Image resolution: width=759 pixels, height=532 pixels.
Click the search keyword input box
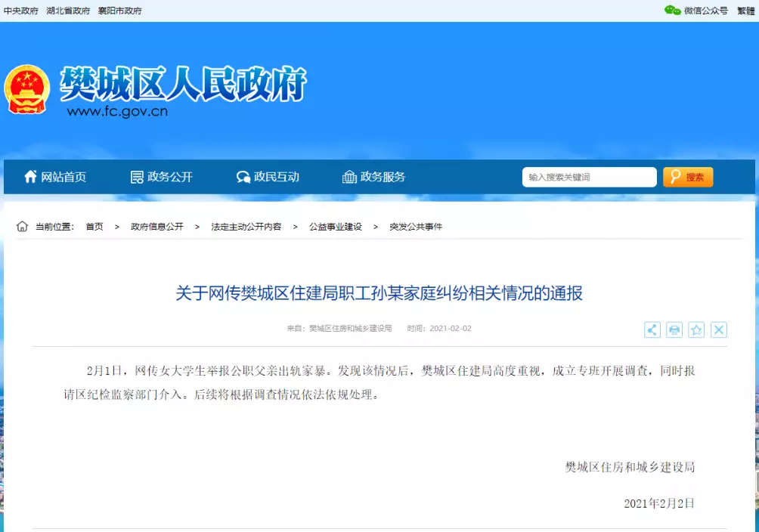click(x=588, y=177)
